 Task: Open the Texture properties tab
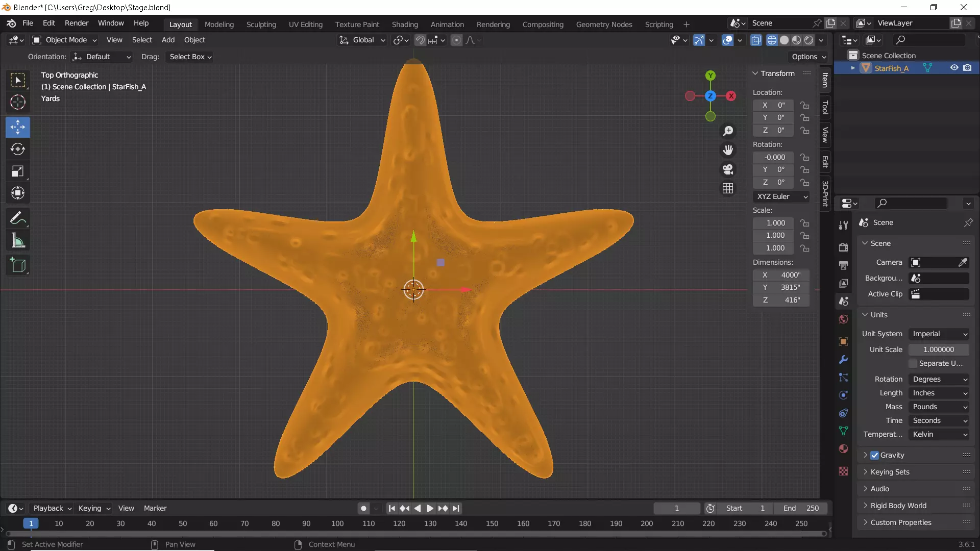point(843,471)
